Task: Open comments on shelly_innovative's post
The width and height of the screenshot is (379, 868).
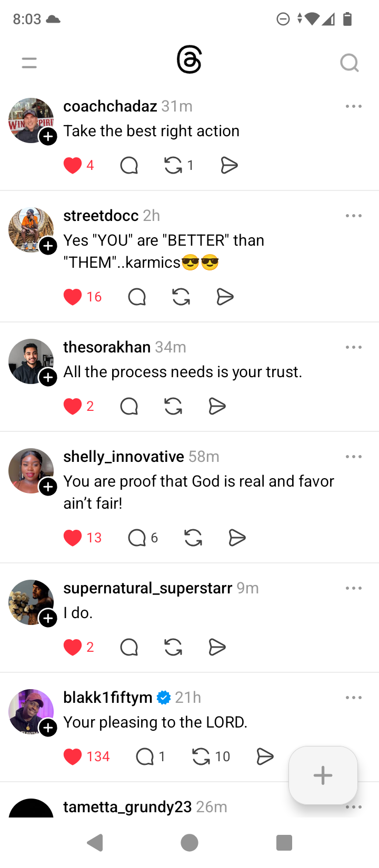Action: click(137, 538)
